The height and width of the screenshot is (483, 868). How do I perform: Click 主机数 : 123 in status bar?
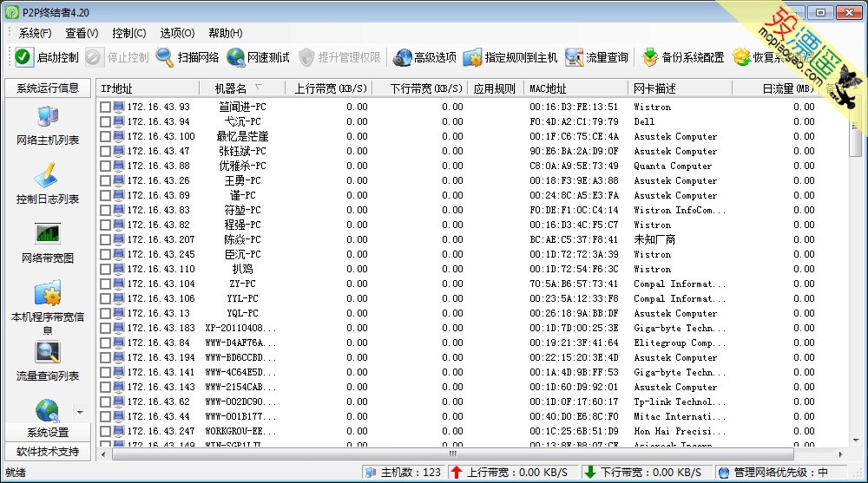click(411, 472)
